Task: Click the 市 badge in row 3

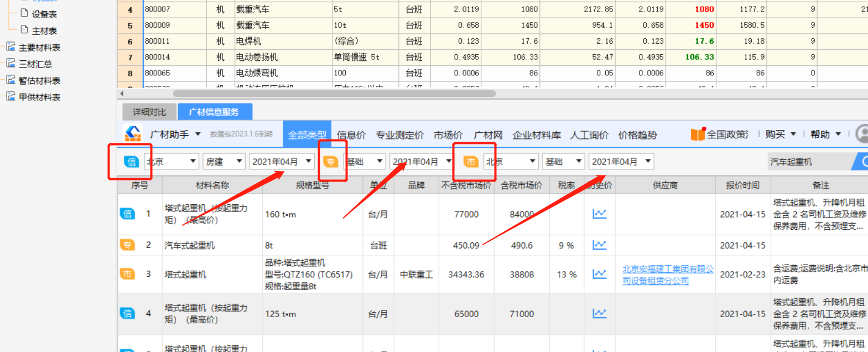Action: click(x=127, y=273)
